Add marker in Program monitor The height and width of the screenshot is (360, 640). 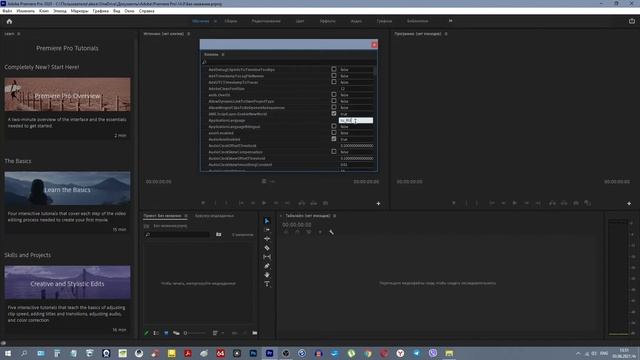click(453, 203)
